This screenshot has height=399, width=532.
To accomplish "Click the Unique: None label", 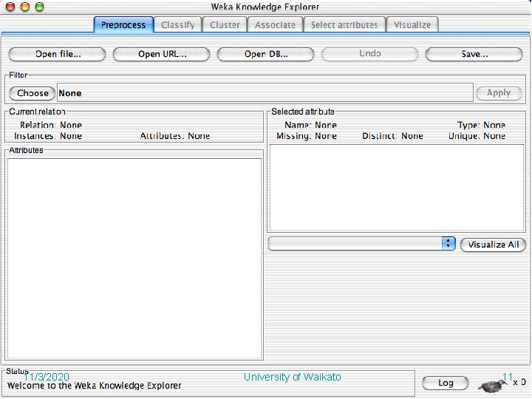I will tap(477, 136).
